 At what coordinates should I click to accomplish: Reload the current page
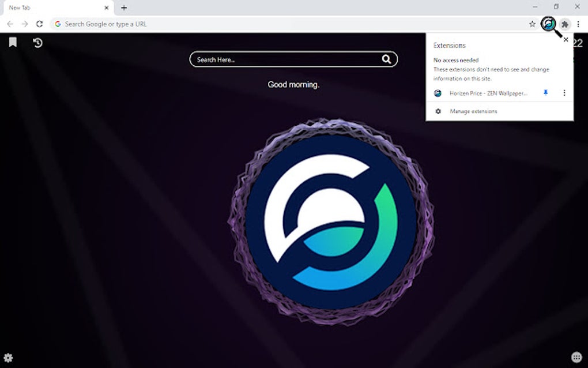pos(39,24)
